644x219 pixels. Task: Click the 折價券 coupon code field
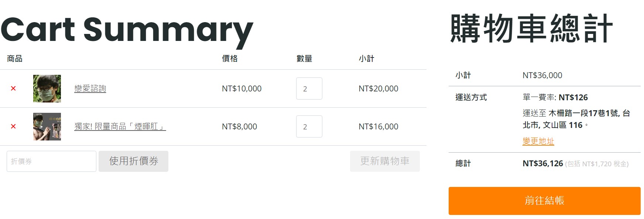tap(51, 161)
